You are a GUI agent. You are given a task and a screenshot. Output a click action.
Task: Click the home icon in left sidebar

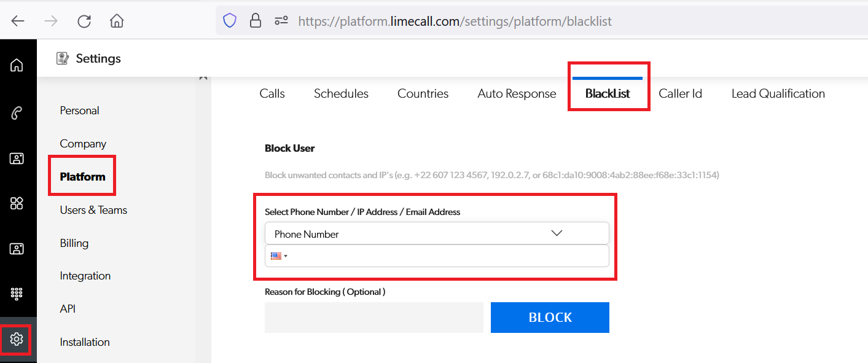click(x=17, y=65)
